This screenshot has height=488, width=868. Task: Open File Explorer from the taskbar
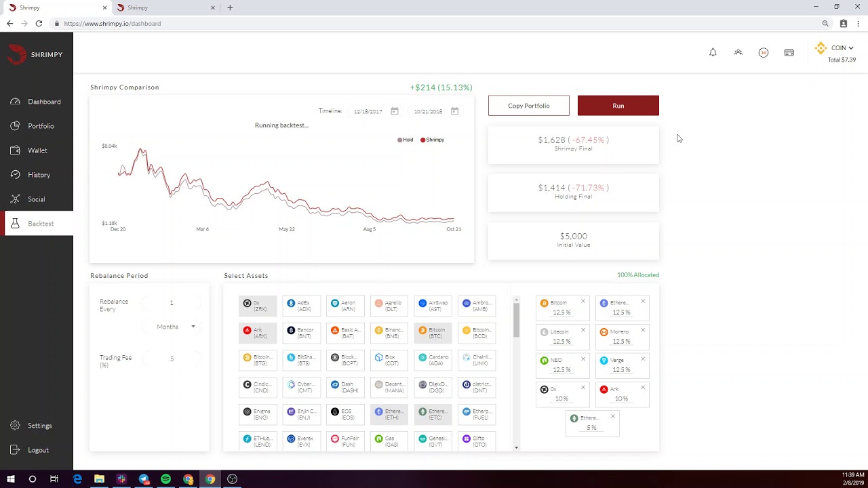(x=99, y=479)
